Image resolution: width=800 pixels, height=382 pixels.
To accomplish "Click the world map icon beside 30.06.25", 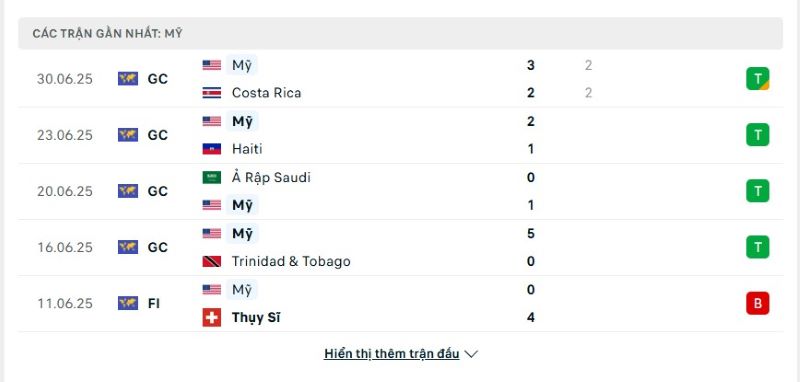I will pyautogui.click(x=128, y=79).
